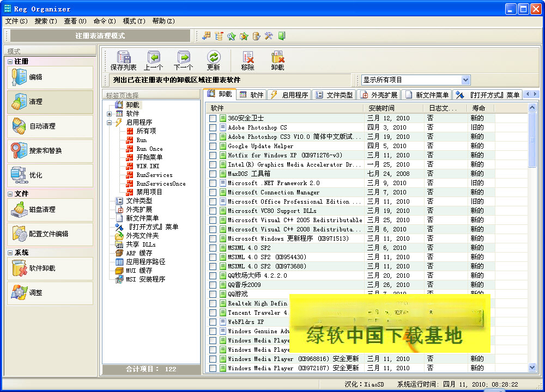Click the 卸载 uninstall toolbar icon
Screen dimensions: 545x392
[x=277, y=60]
